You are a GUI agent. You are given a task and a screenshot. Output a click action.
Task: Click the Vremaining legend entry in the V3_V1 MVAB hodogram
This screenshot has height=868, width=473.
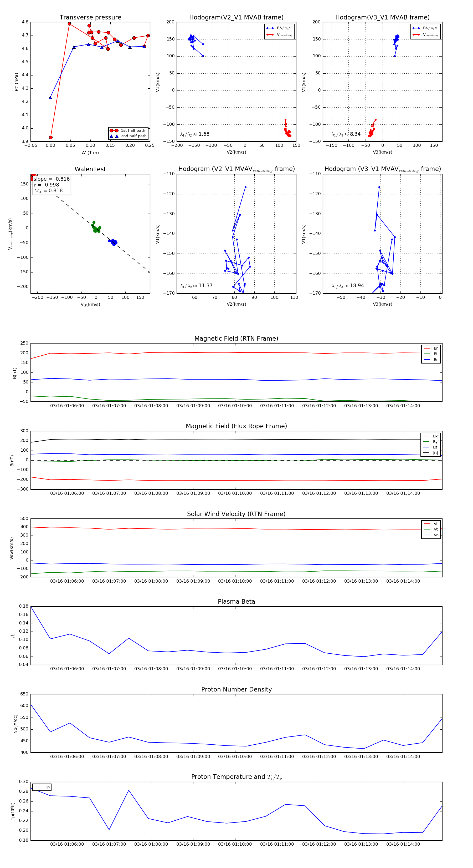click(425, 35)
